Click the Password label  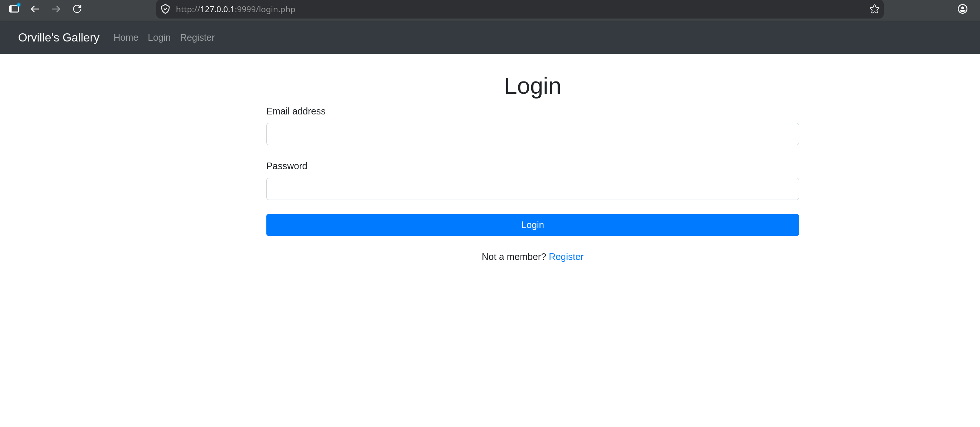(286, 166)
